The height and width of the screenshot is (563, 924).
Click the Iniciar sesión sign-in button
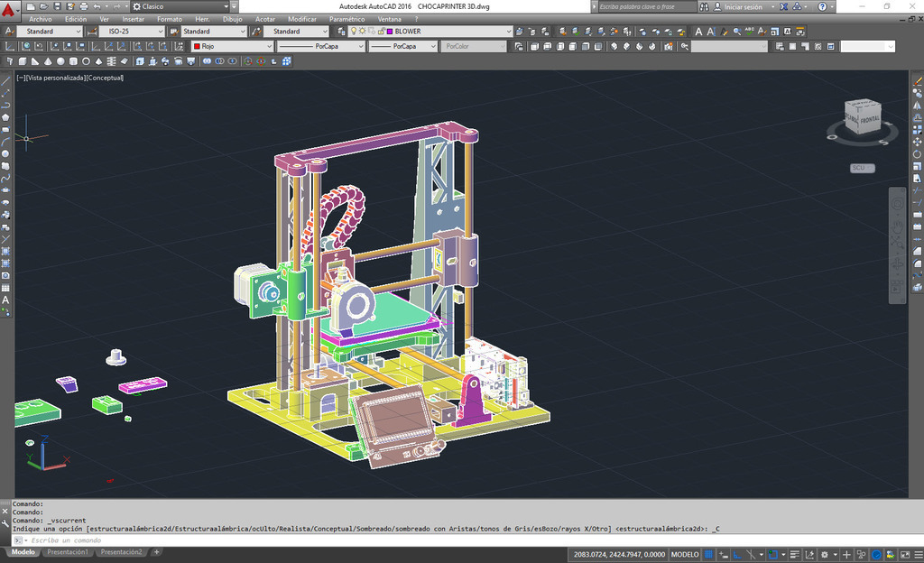pos(742,6)
